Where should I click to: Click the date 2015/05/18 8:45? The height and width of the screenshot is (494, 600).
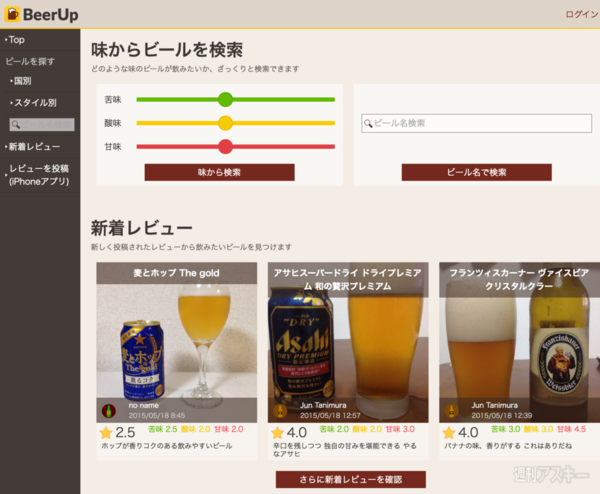click(x=157, y=416)
